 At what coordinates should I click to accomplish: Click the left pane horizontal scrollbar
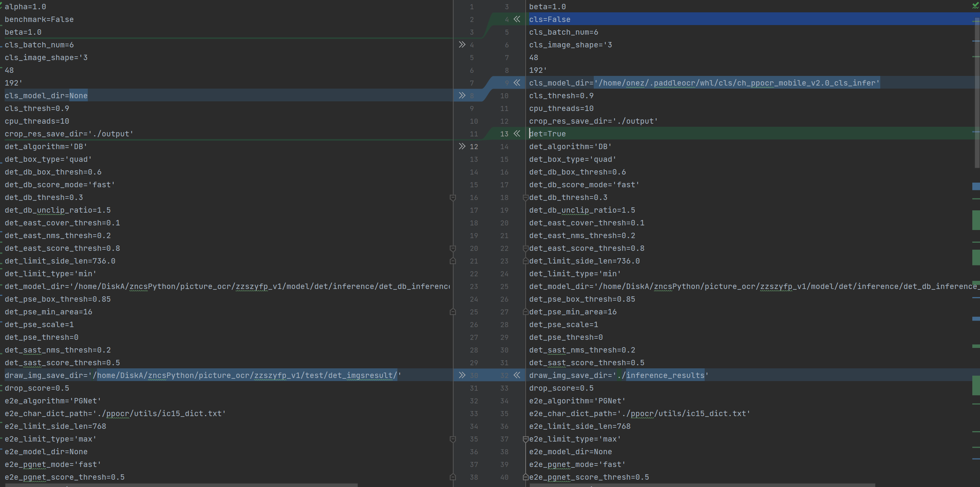181,485
